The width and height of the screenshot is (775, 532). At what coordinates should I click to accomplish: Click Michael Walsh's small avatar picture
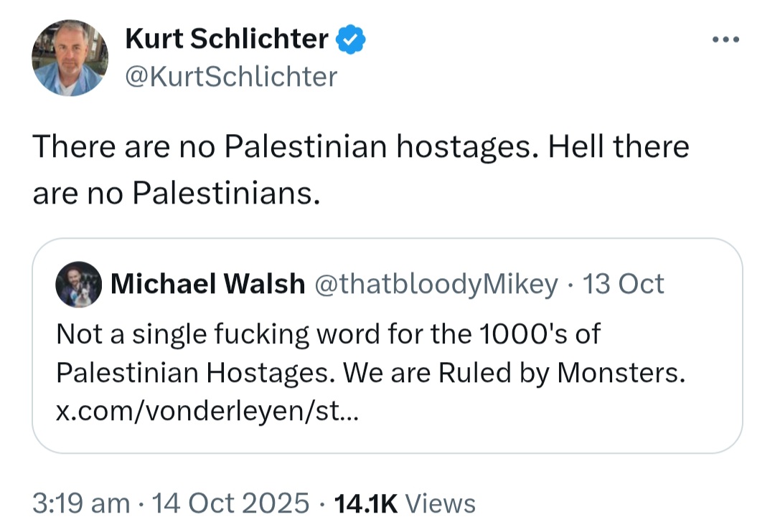78,285
